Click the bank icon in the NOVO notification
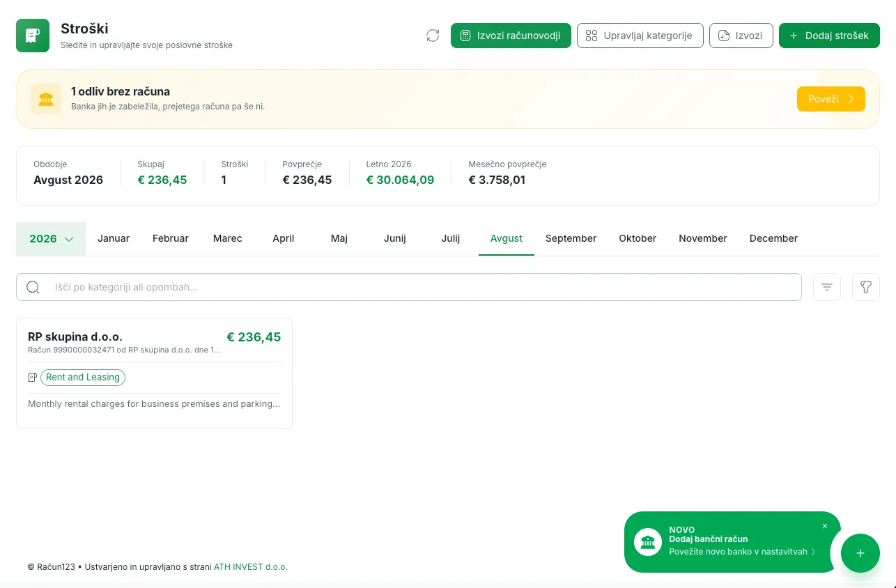 coord(648,542)
